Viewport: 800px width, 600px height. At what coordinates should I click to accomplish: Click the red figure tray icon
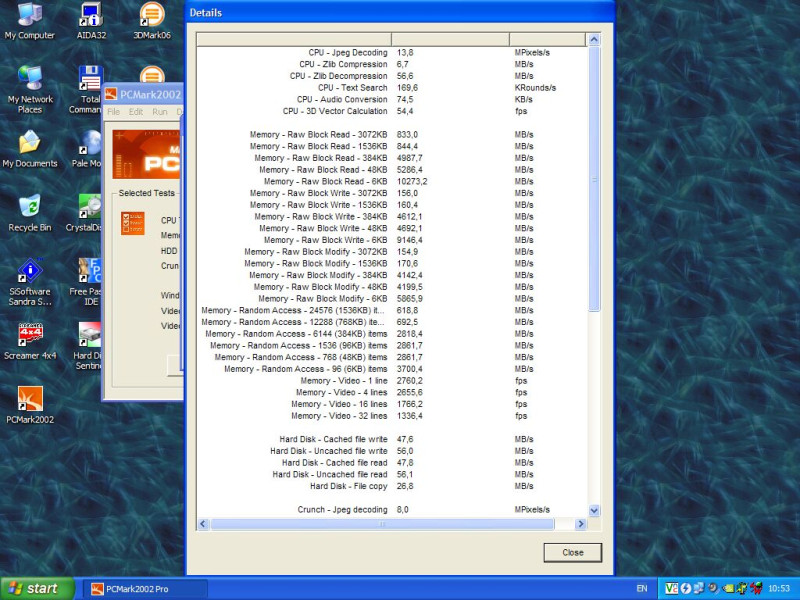pyautogui.click(x=756, y=588)
